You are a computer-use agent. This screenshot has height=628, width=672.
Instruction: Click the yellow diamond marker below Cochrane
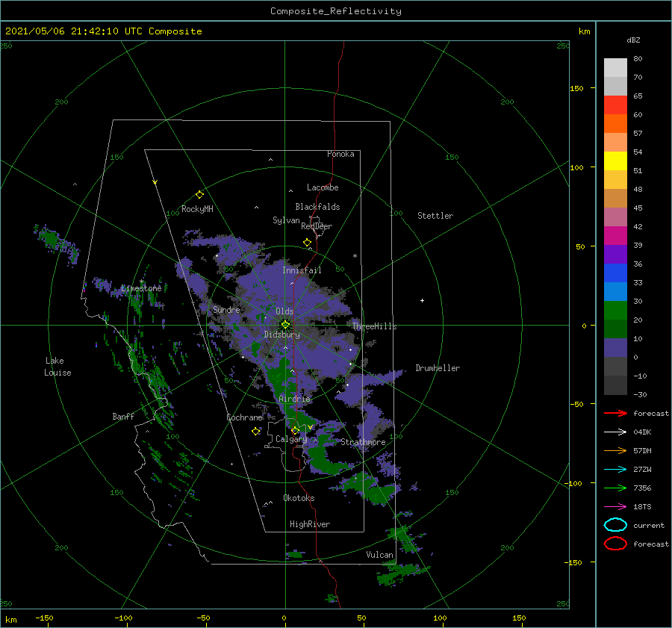(x=256, y=432)
